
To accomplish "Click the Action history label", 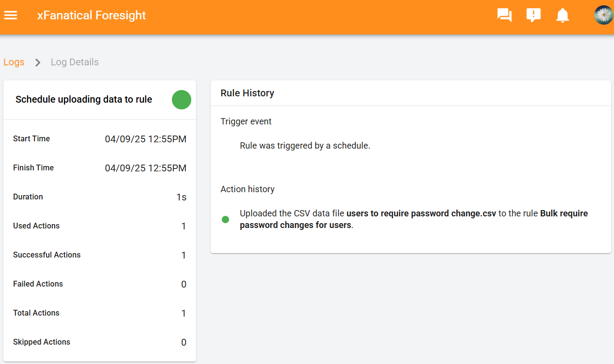I will (x=247, y=189).
